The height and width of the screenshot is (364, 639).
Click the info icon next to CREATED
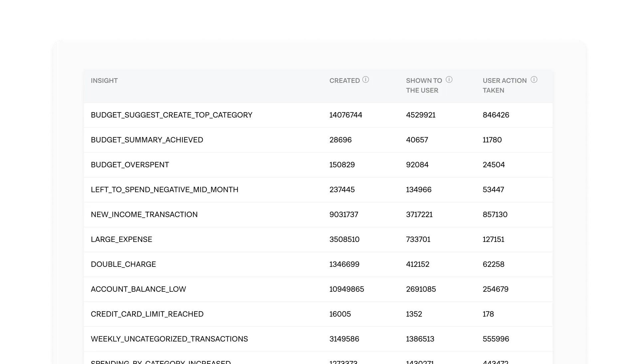point(365,80)
